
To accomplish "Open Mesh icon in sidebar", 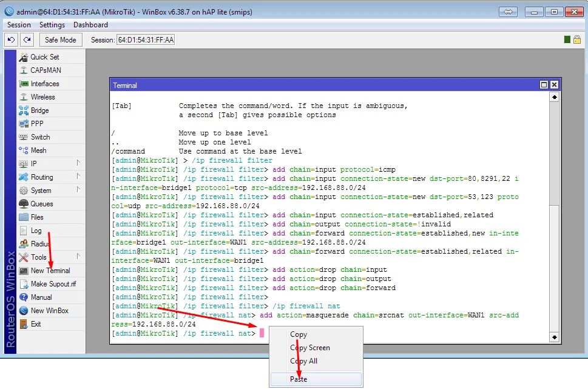I will (24, 151).
